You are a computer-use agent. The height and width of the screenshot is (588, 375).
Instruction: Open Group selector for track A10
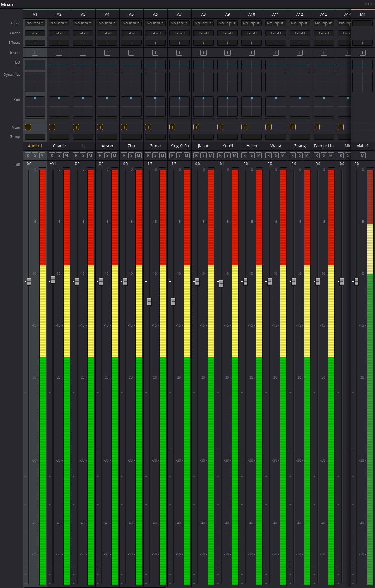(251, 137)
